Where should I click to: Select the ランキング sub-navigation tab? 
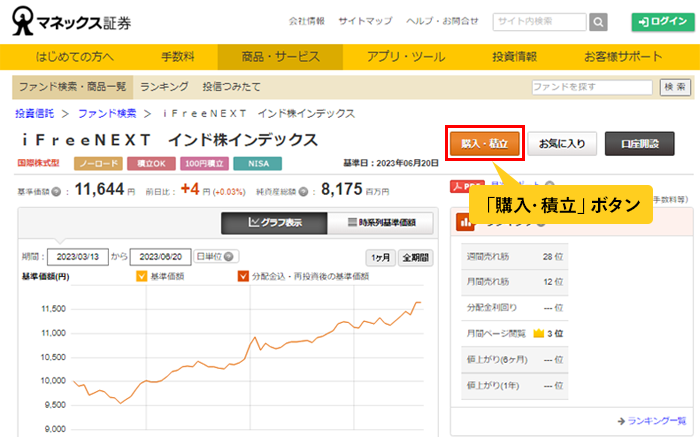click(164, 87)
